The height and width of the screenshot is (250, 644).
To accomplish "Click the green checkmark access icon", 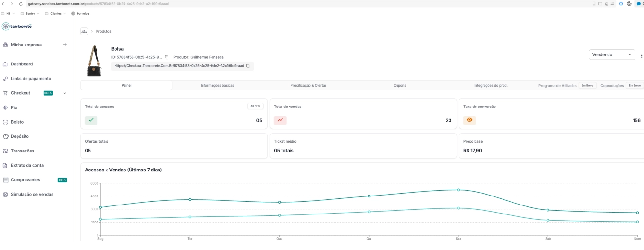I will point(91,120).
